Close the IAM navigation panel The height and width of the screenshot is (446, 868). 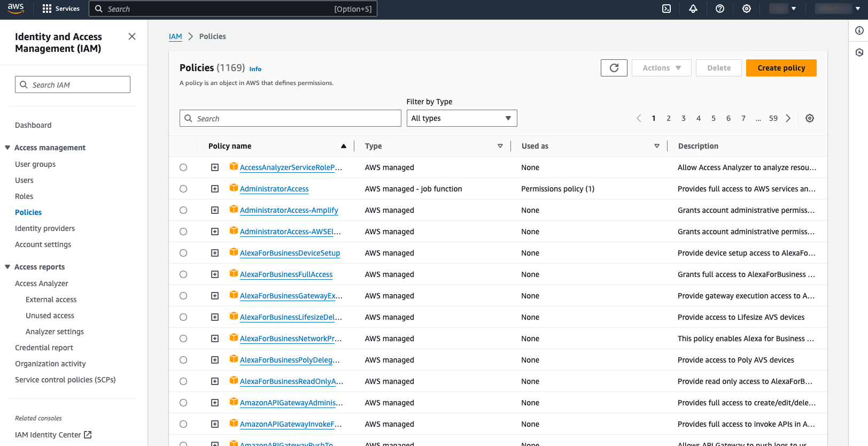[132, 36]
